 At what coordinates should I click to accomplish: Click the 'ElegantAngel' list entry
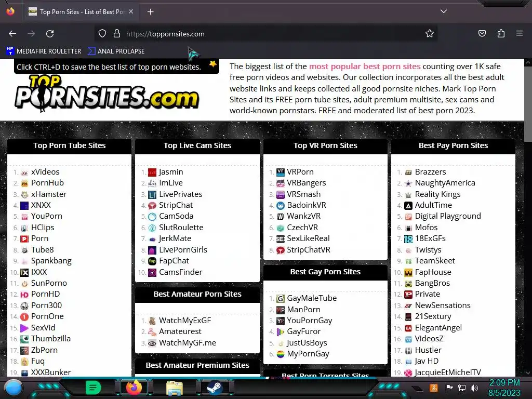pos(438,328)
